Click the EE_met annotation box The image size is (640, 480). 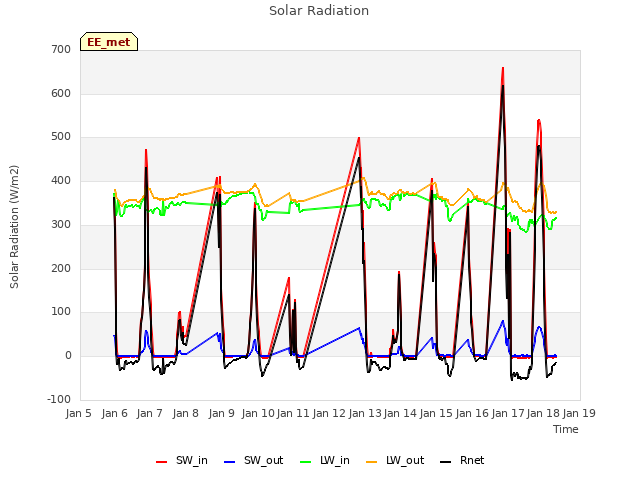pos(109,42)
